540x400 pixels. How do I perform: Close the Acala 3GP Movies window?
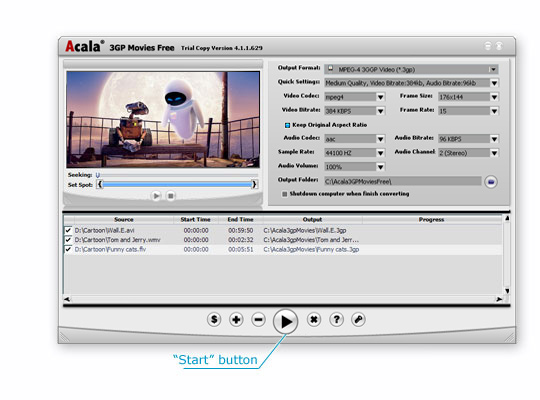pos(499,45)
